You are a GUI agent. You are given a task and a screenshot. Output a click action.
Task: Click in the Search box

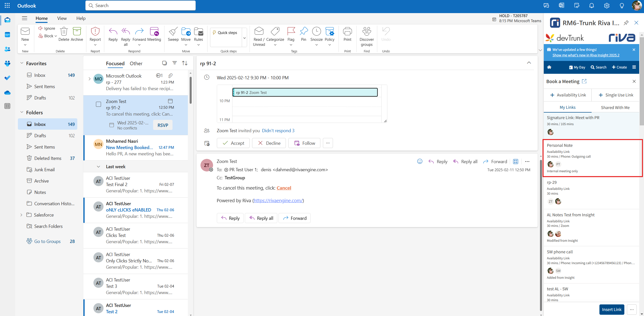coord(141,6)
